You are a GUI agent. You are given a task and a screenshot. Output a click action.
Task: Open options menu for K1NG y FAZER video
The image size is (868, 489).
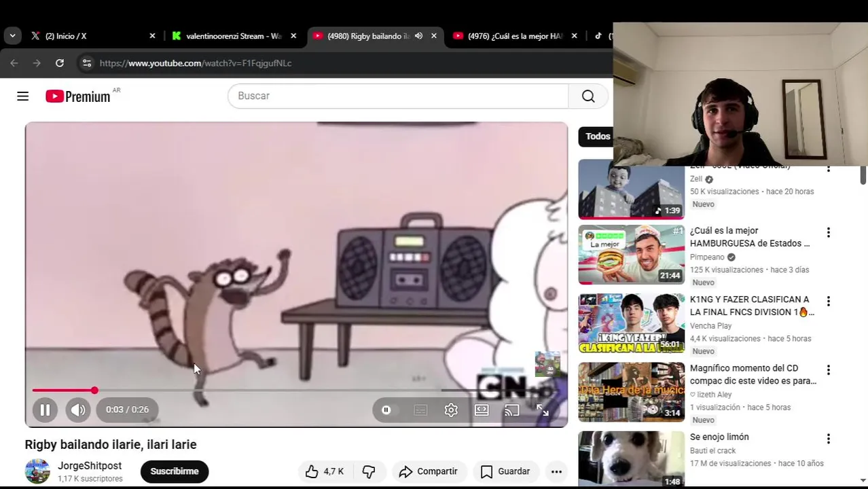click(828, 302)
